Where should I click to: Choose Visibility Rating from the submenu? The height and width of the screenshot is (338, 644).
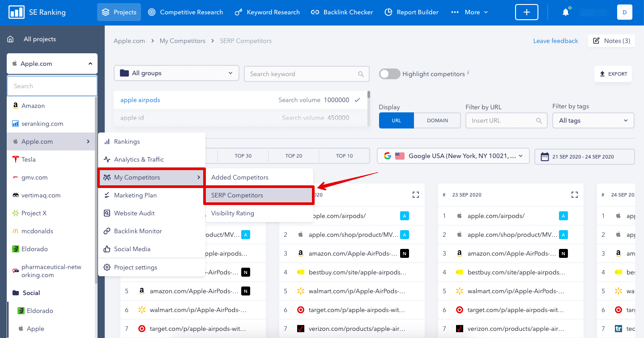click(x=259, y=213)
